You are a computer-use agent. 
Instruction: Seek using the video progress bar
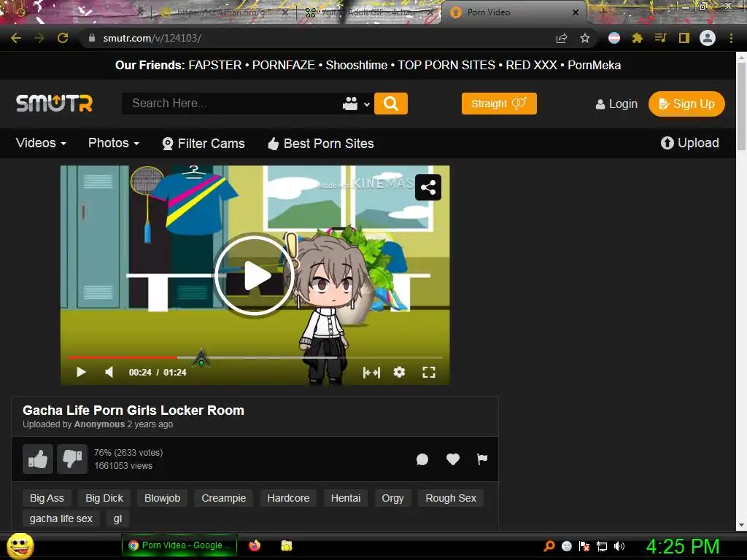255,357
